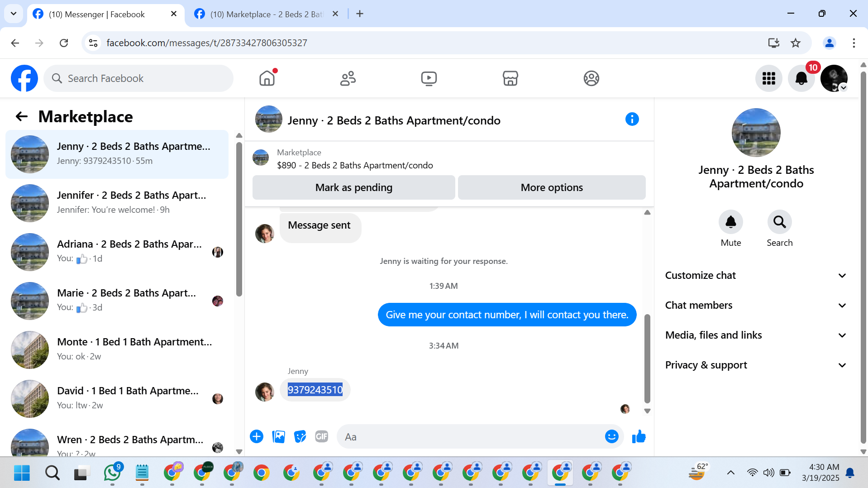Switch to the Messenger | Facebook tab
The image size is (868, 488).
106,14
